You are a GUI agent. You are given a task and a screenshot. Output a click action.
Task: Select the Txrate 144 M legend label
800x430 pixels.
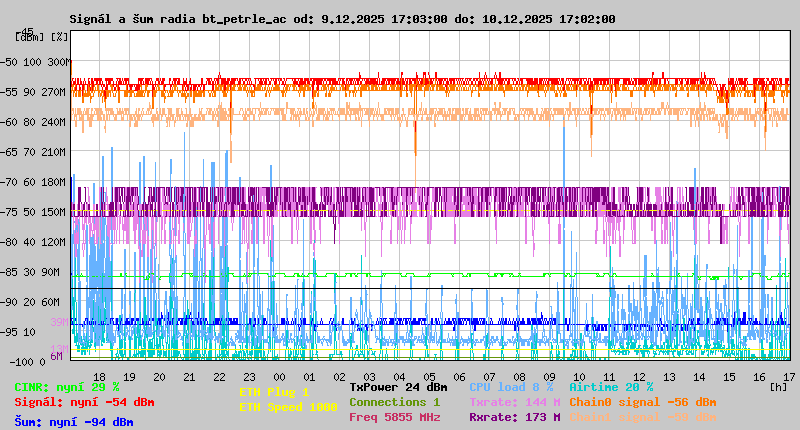click(514, 402)
